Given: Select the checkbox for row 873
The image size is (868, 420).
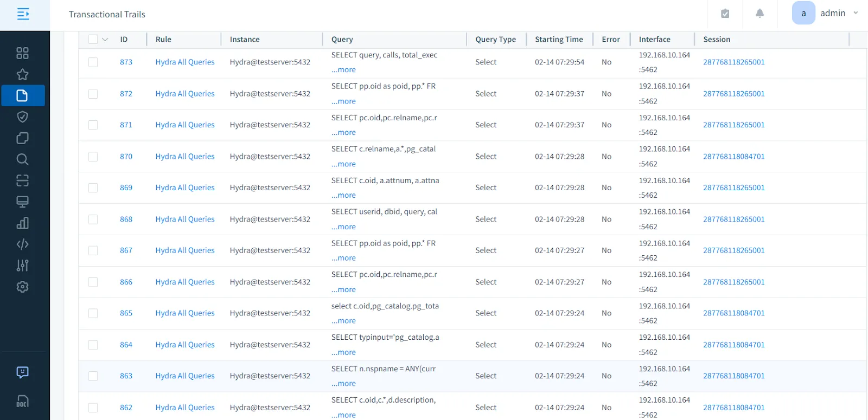Looking at the screenshot, I should (x=93, y=62).
